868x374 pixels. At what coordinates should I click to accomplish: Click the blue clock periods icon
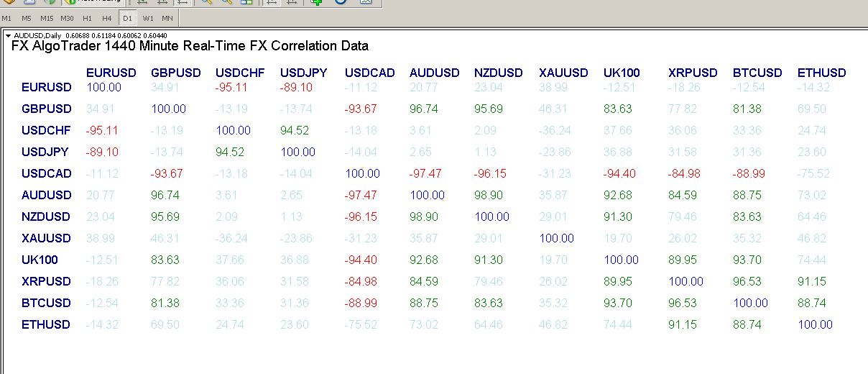[x=341, y=2]
